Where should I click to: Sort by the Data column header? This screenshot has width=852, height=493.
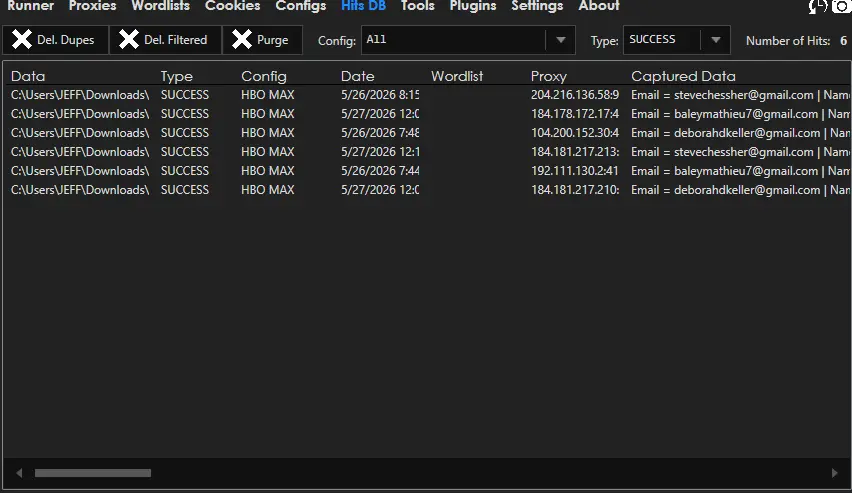pos(28,76)
